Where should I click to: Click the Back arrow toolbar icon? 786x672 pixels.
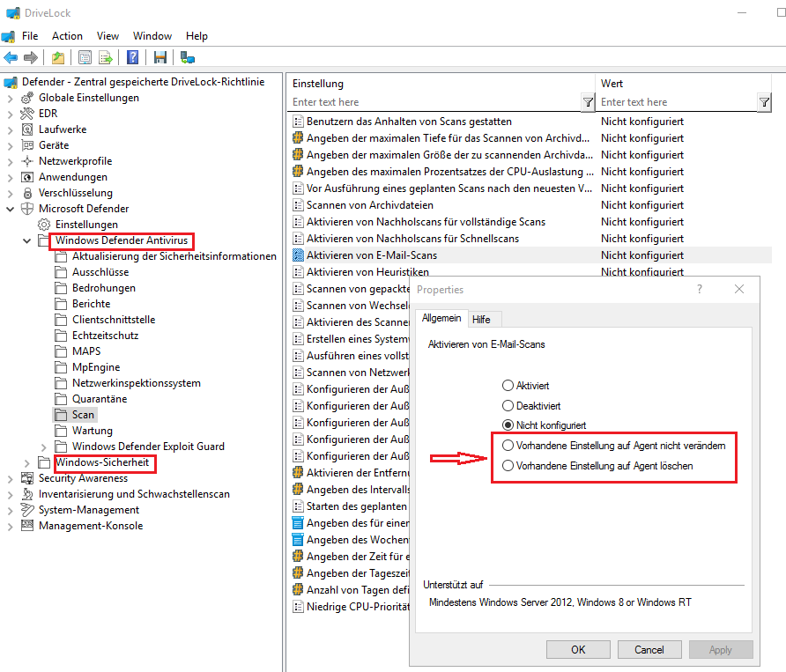[11, 57]
